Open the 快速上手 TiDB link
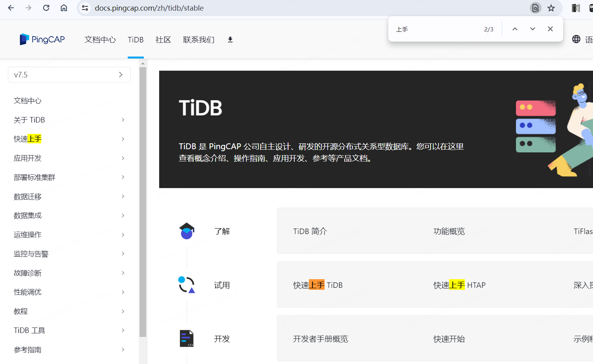The width and height of the screenshot is (593, 364). [318, 285]
